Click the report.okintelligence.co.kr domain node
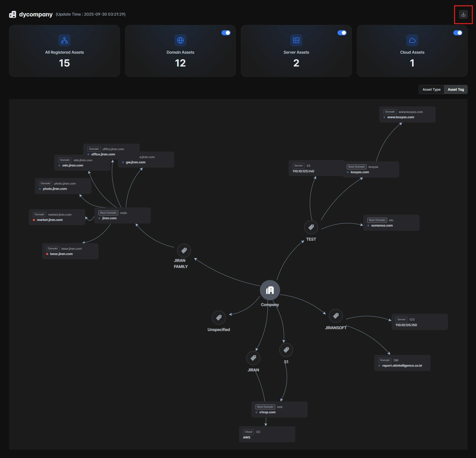The height and width of the screenshot is (458, 476). point(402,363)
